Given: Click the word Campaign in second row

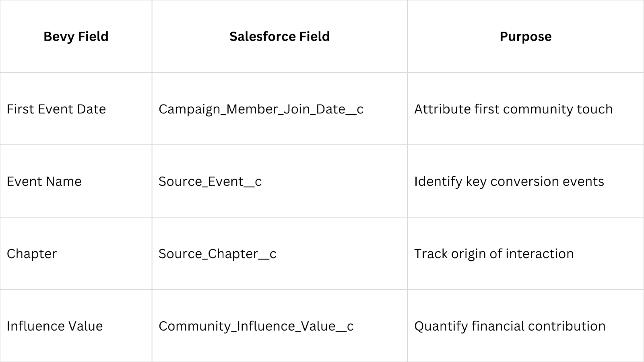Looking at the screenshot, I should tap(190, 109).
